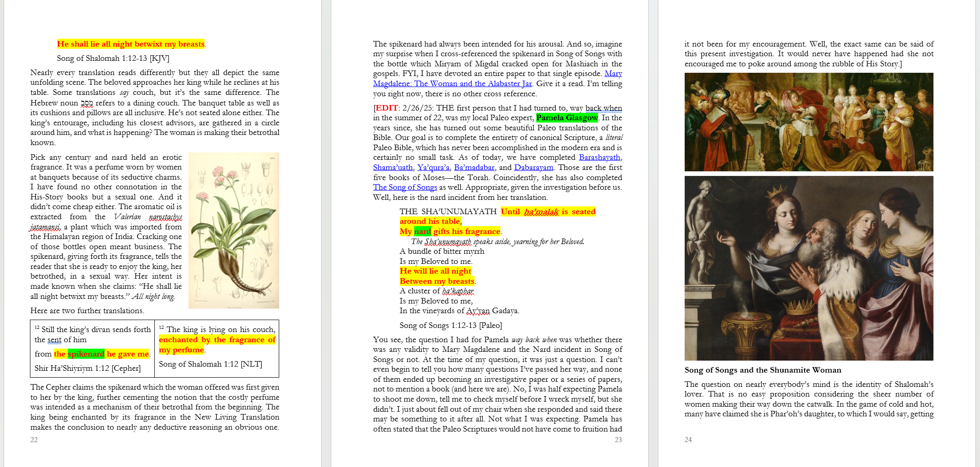
Task: Select the kneeling king painting
Action: coord(809,268)
